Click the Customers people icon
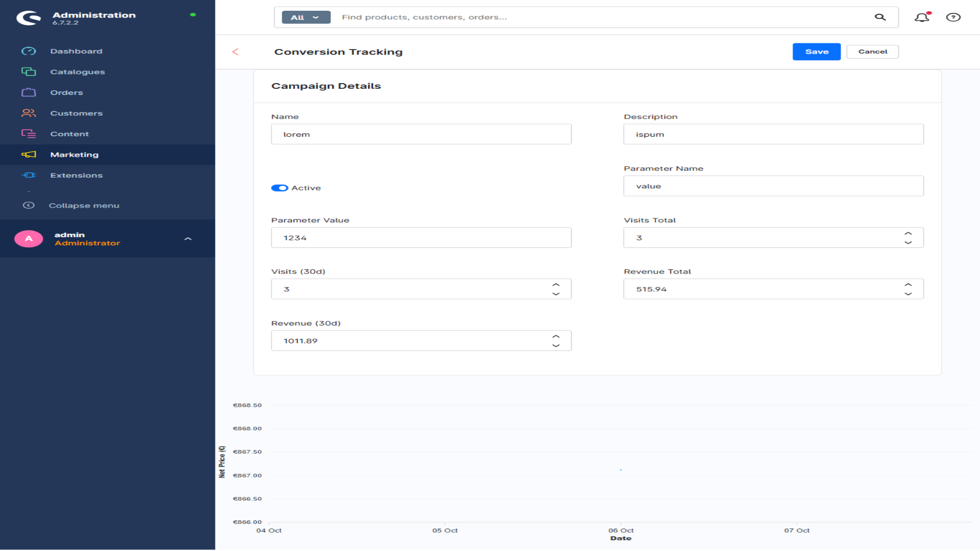The width and height of the screenshot is (980, 551). coord(29,113)
